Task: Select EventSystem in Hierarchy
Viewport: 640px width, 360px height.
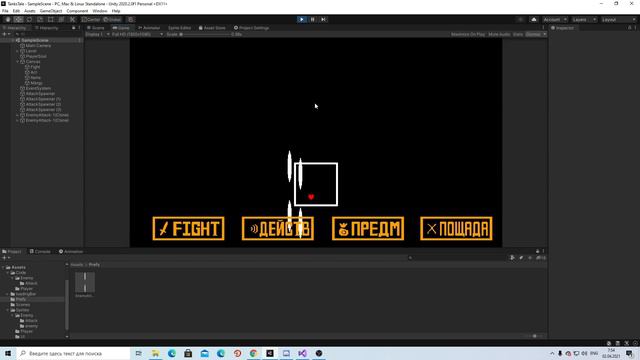Action: click(38, 88)
